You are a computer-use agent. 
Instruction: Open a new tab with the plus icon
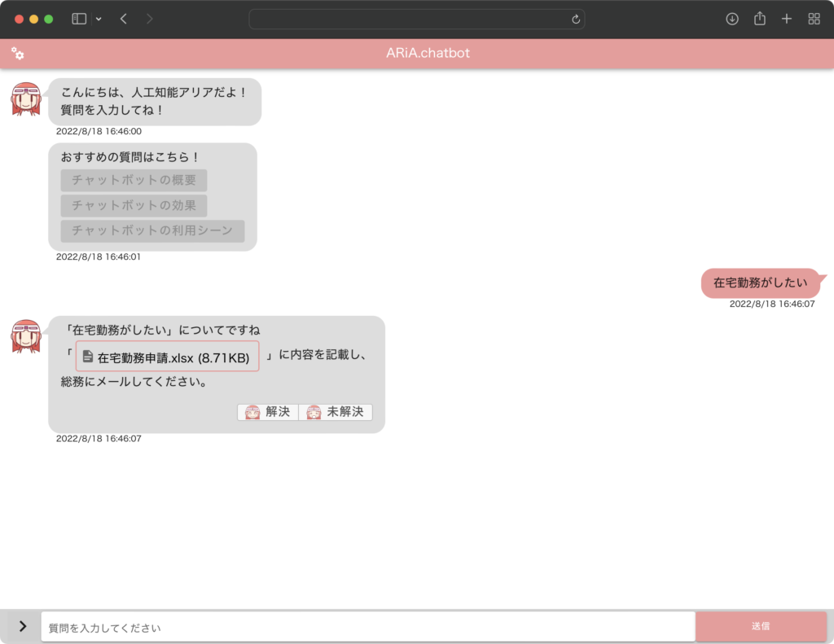tap(786, 18)
